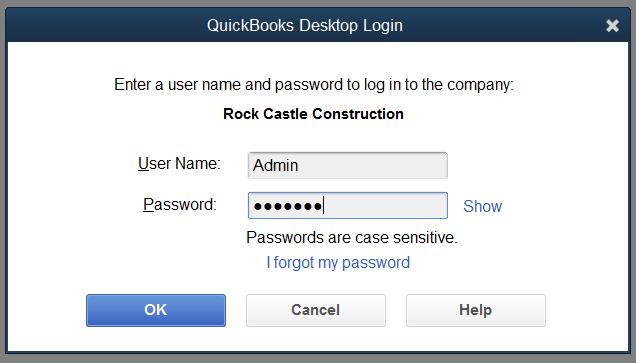
Task: Focus the User Name field containing Admin
Action: coord(348,165)
